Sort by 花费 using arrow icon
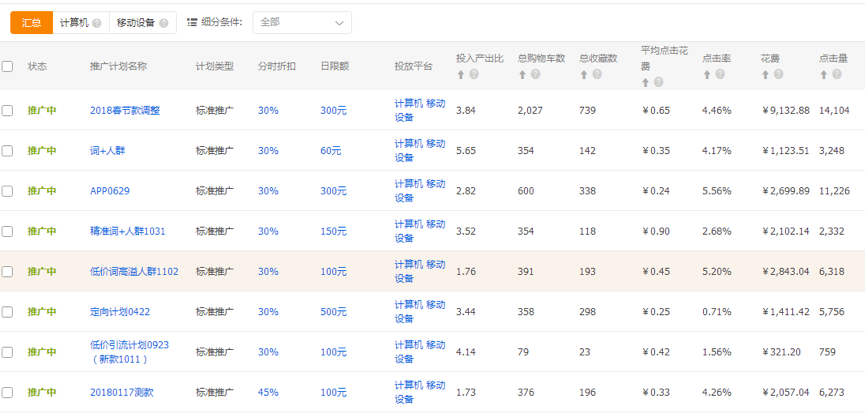This screenshot has width=865, height=414. [767, 75]
